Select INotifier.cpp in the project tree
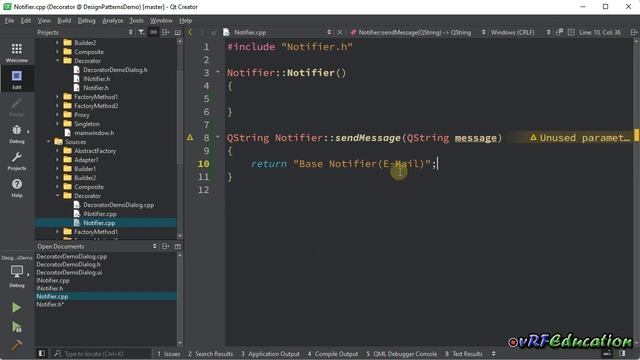This screenshot has height=360, width=640. (x=100, y=214)
